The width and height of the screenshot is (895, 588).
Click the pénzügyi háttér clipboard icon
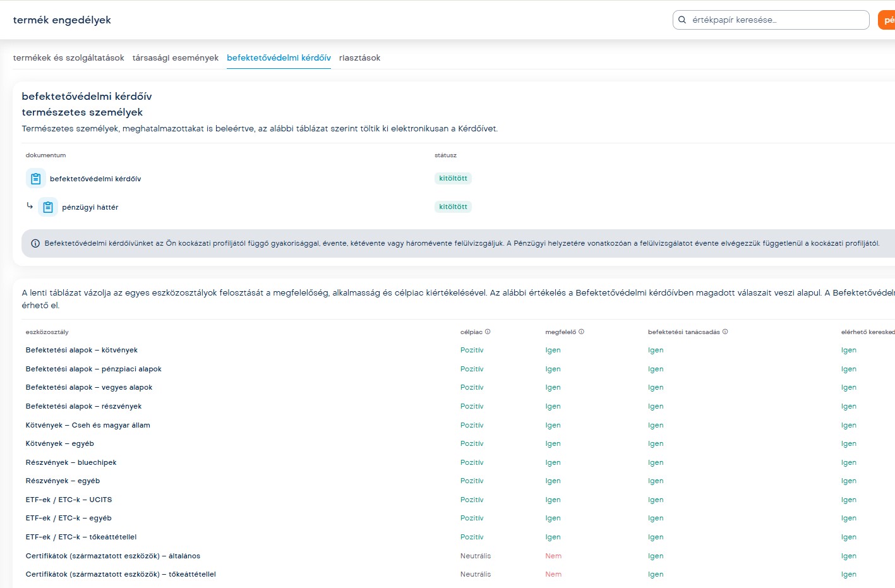tap(48, 207)
